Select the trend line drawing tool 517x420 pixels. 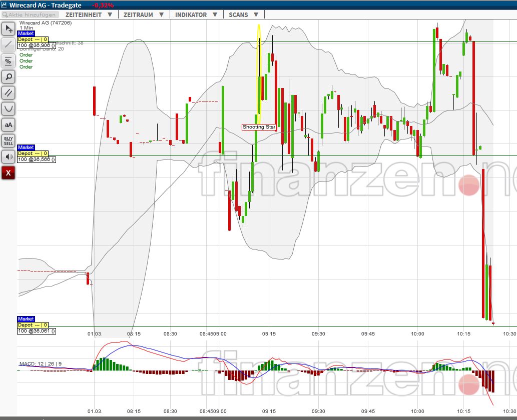click(x=8, y=44)
